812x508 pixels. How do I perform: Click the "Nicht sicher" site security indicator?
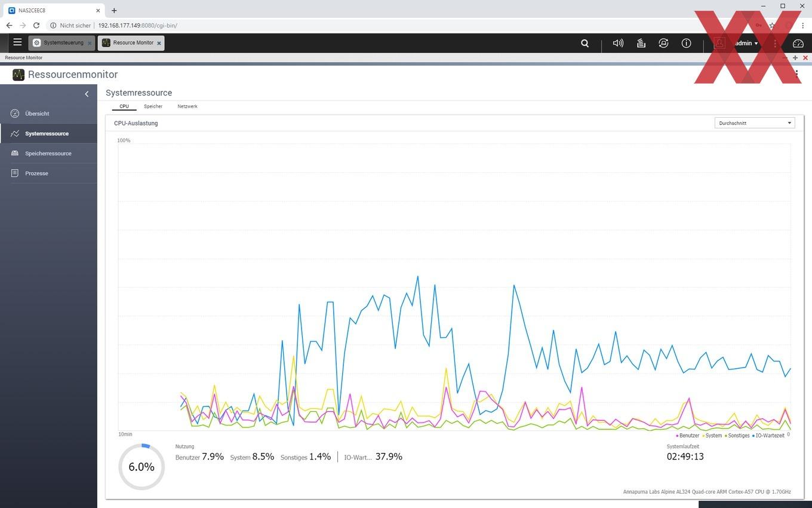click(x=70, y=26)
